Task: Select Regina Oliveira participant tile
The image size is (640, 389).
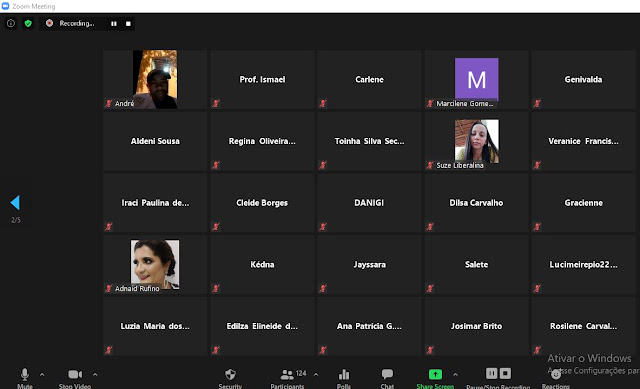Action: (x=262, y=141)
